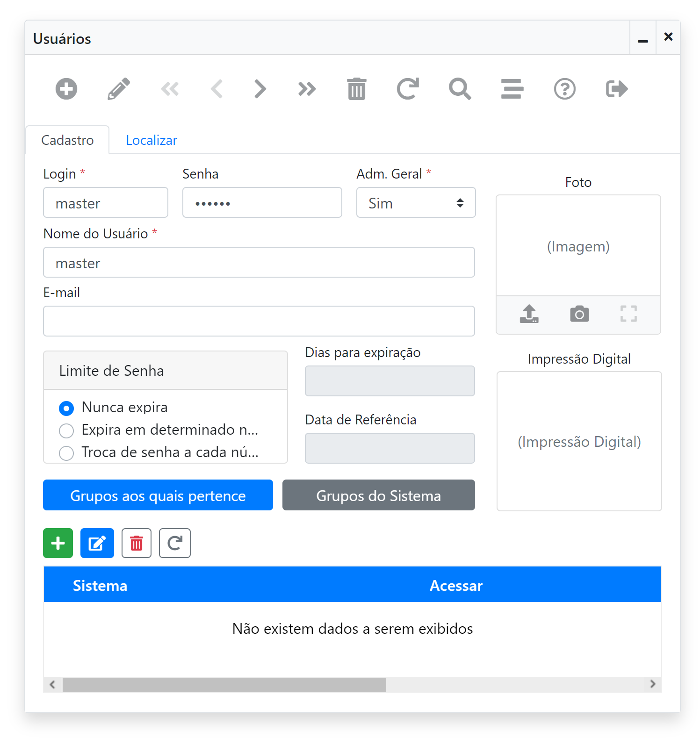Open the Adm. Geral dropdown
Image resolution: width=700 pixels, height=738 pixels.
pos(415,203)
